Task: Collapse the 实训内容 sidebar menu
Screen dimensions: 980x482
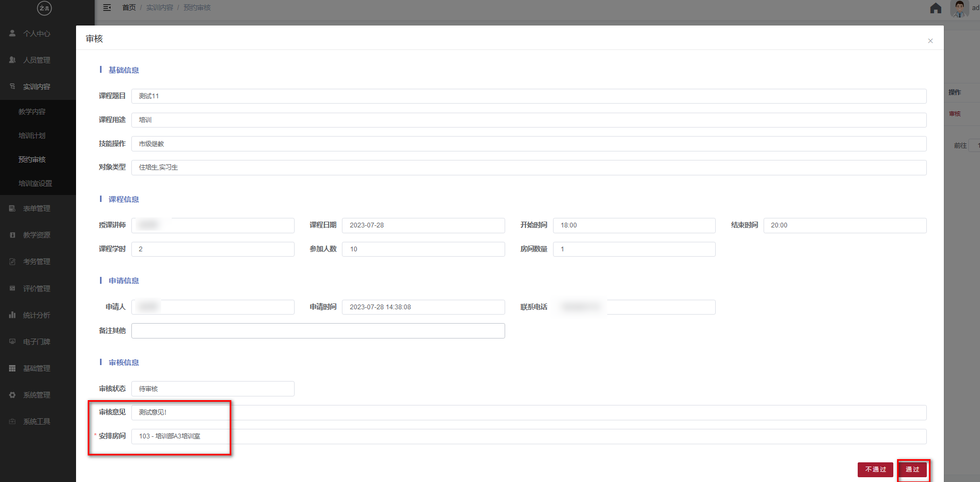Action: point(38,87)
